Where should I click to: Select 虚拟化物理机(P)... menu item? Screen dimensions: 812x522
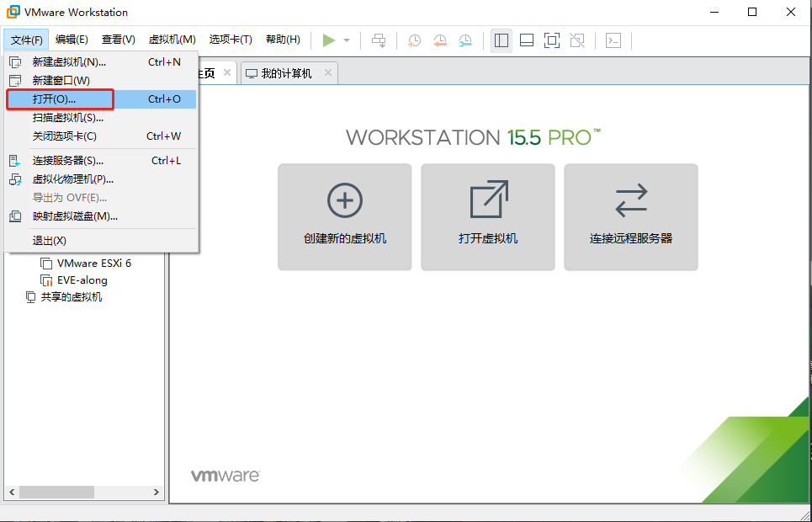[101, 179]
